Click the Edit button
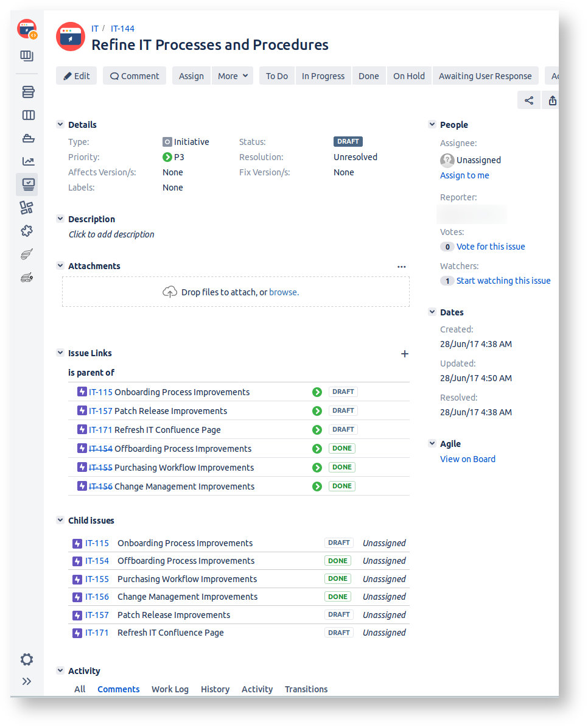Screen dimensions: 588x727 click(x=76, y=76)
